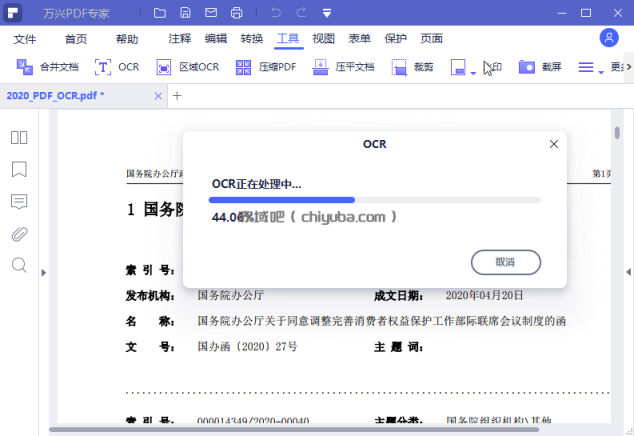The width and height of the screenshot is (634, 436).
Task: Switch to the 注释 tab
Action: click(180, 38)
